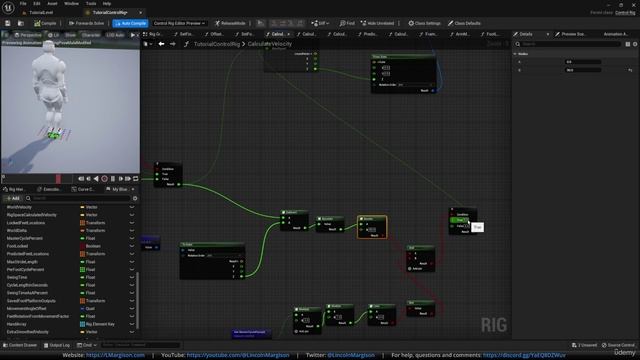640x360 pixels.
Task: Open the Edit menu
Action: (x=37, y=4)
